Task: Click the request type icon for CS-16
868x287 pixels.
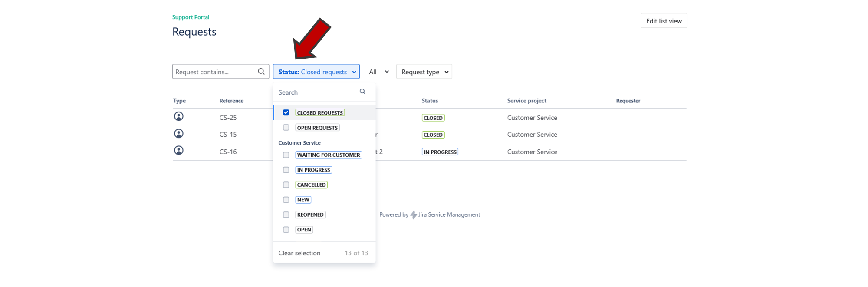Action: (178, 151)
